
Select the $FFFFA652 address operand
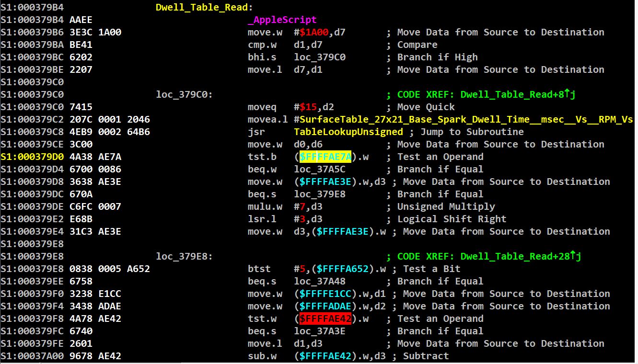click(343, 269)
